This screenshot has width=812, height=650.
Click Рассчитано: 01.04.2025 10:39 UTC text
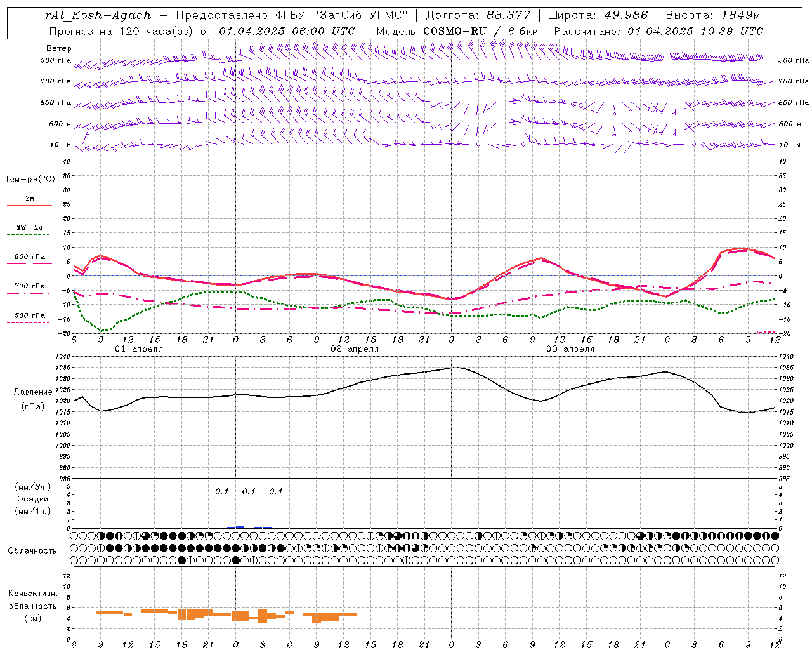pos(658,31)
